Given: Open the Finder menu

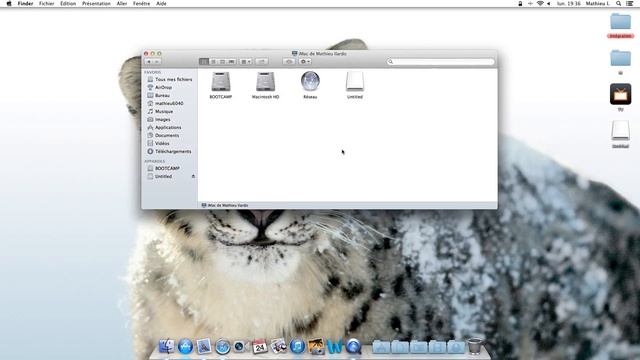Looking at the screenshot, I should pos(25,3).
